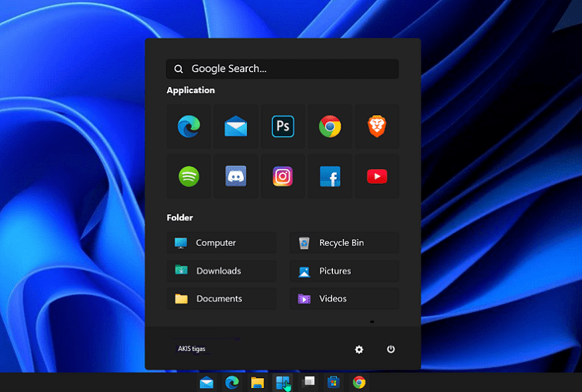
Task: Click the Start button on the taskbar
Action: tap(282, 382)
